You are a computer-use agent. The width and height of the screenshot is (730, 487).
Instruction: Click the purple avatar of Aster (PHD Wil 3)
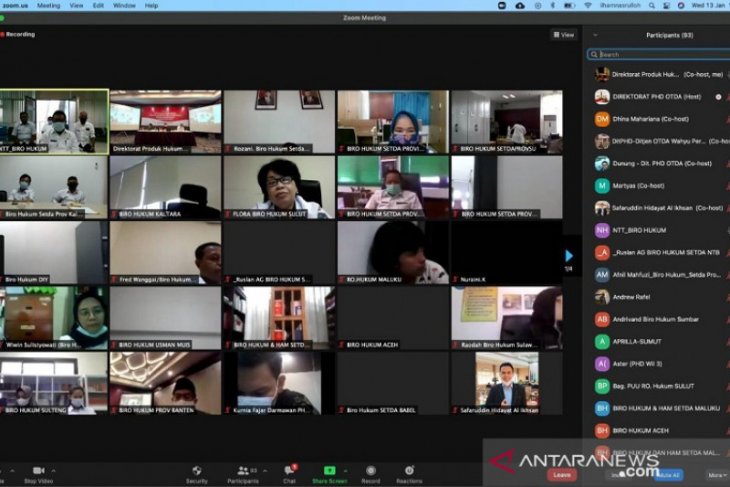(602, 364)
